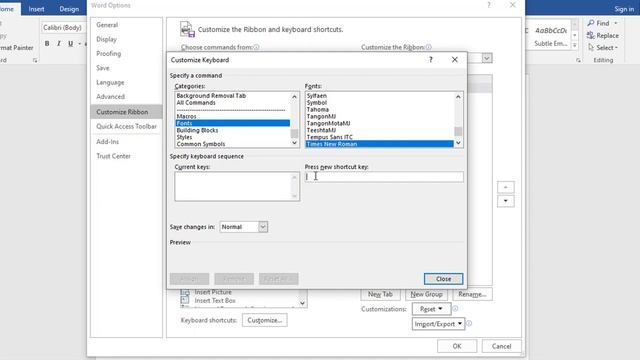Screen dimensions: 640x360
Task: Select Language in Word Options sidebar
Action: (x=110, y=82)
